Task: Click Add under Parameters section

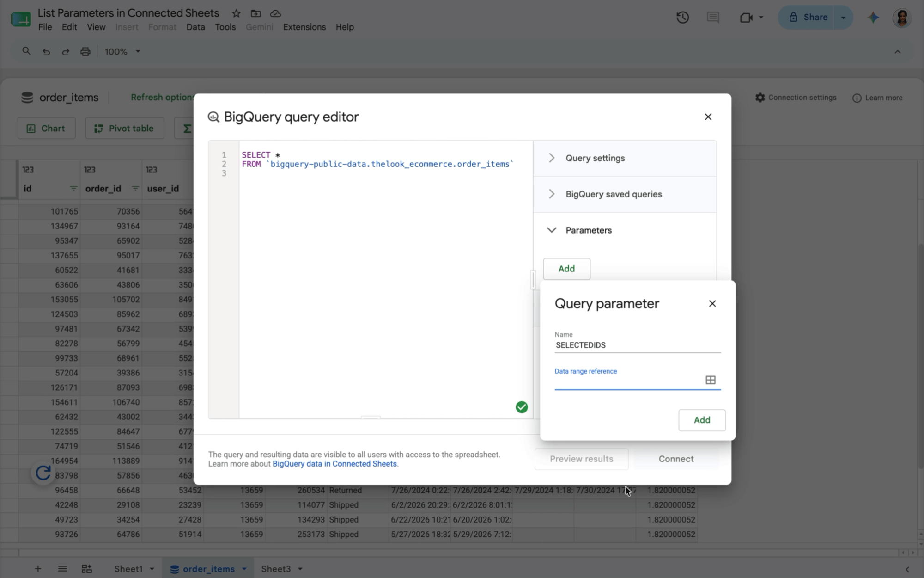Action: coord(566,269)
